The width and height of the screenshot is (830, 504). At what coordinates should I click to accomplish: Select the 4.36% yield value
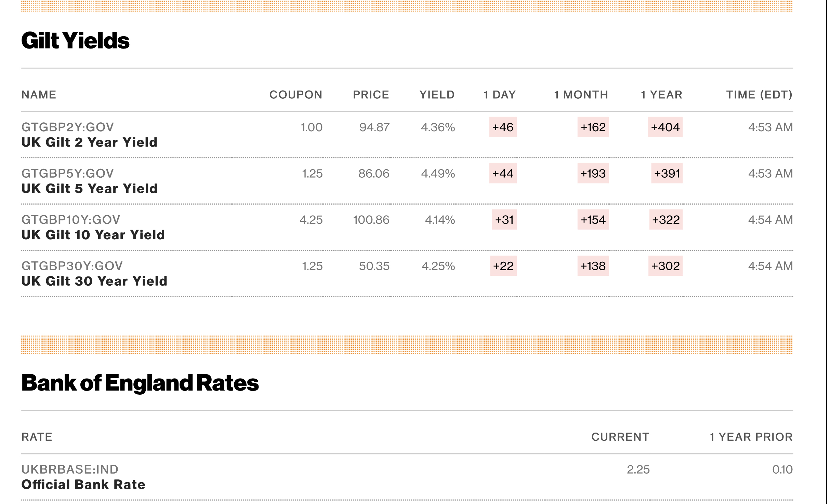tap(438, 127)
